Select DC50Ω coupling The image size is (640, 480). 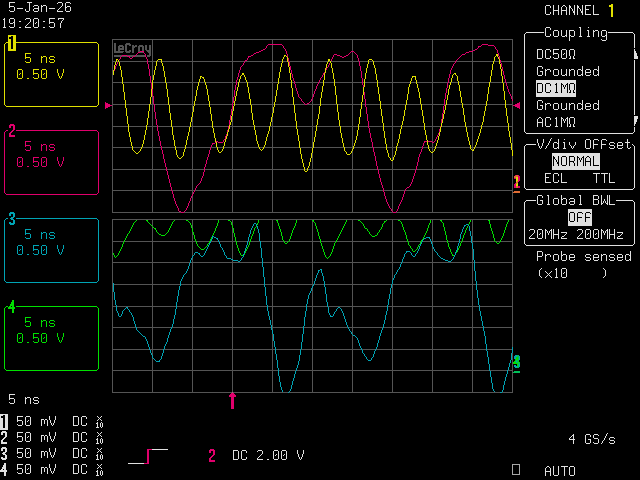[x=556, y=54]
